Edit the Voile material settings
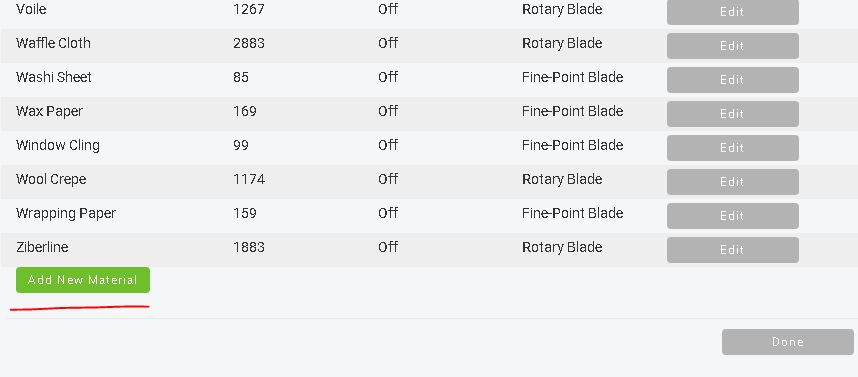The height and width of the screenshot is (377, 858). [x=732, y=11]
